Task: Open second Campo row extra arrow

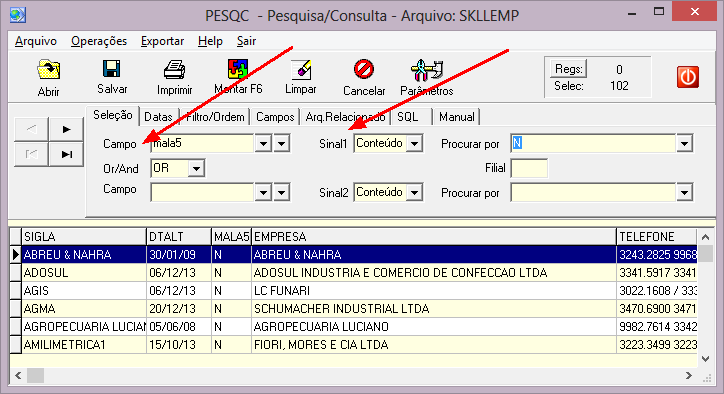Action: point(282,192)
